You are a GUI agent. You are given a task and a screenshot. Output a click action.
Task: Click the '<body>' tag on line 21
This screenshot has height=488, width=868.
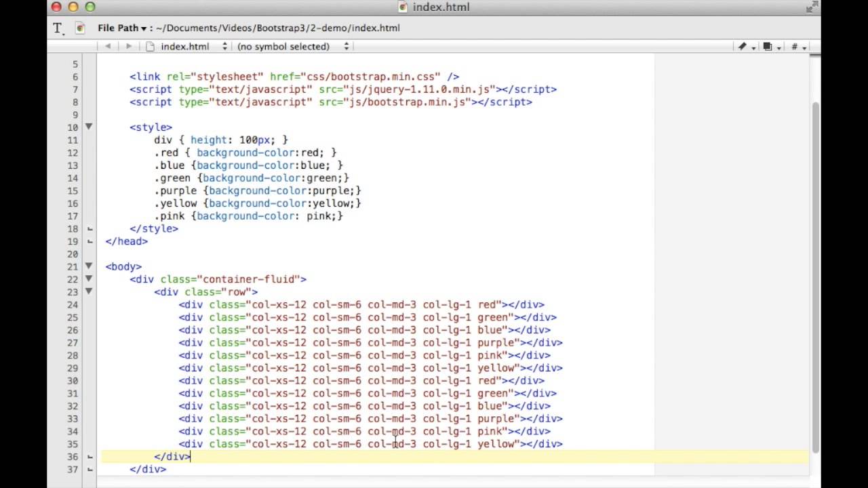pyautogui.click(x=123, y=266)
